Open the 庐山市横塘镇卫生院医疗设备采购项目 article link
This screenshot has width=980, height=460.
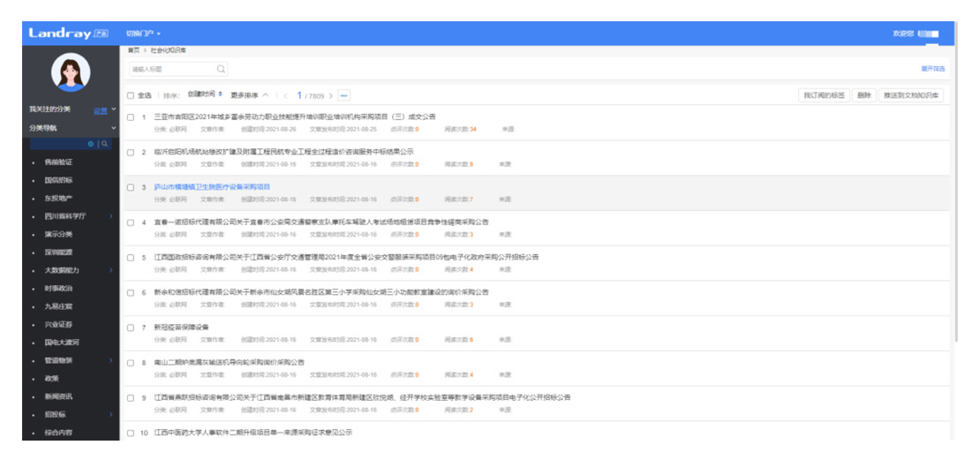212,187
